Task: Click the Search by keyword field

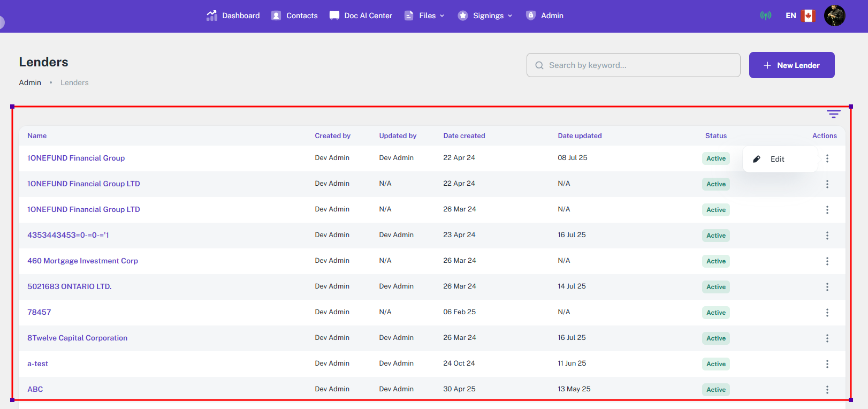Action: [634, 65]
